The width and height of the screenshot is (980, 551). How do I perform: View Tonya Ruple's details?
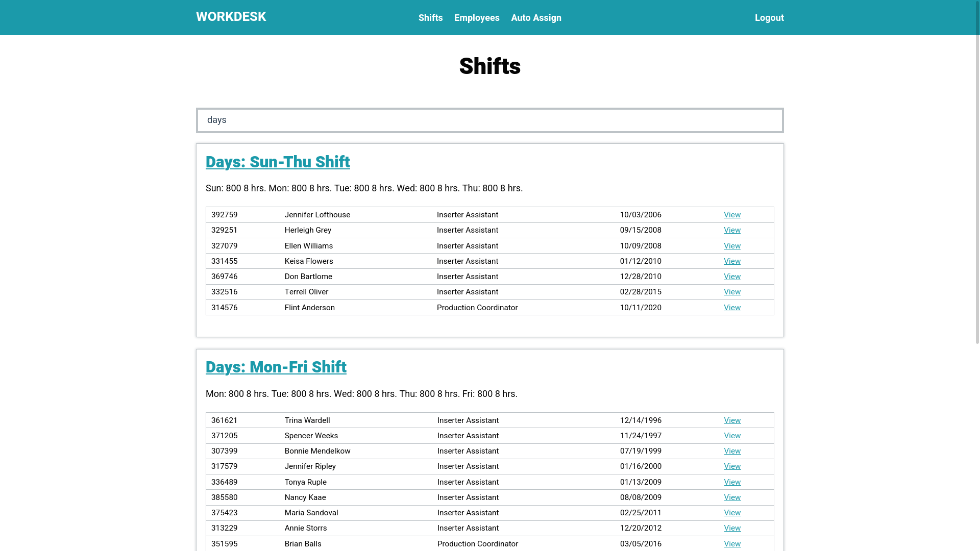[x=732, y=482]
